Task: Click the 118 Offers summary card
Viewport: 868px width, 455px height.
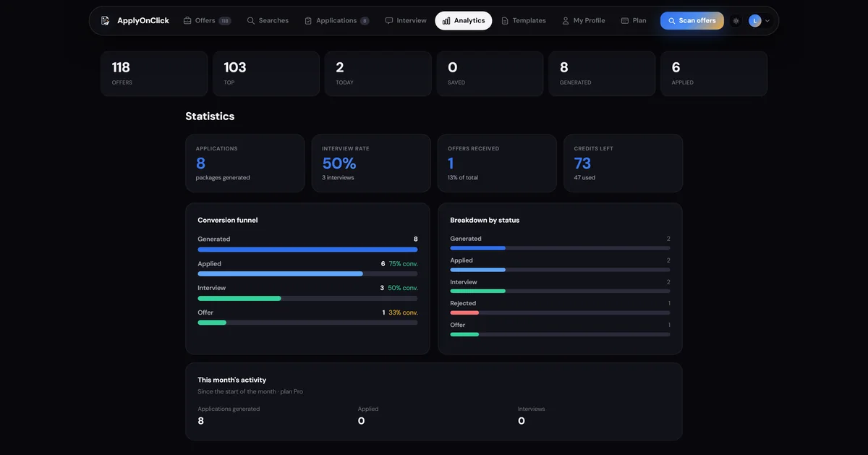Action: pyautogui.click(x=154, y=74)
